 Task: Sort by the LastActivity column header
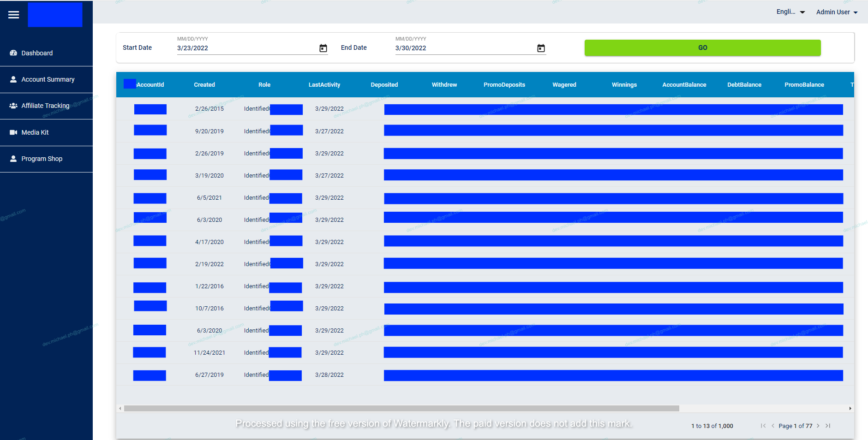click(324, 85)
